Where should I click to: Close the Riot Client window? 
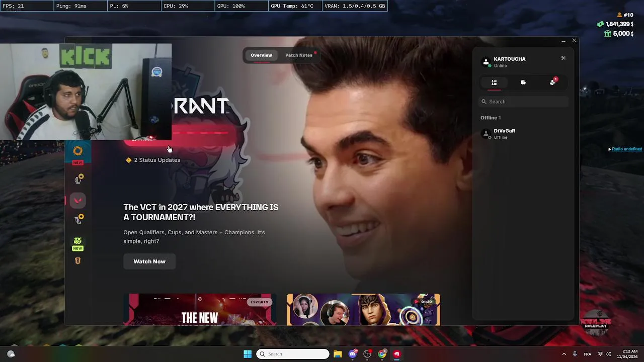[574, 40]
